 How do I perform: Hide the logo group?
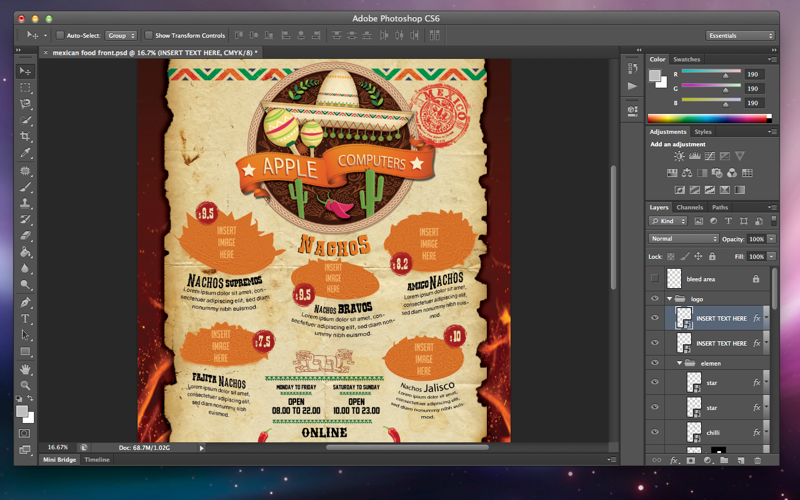(x=655, y=298)
